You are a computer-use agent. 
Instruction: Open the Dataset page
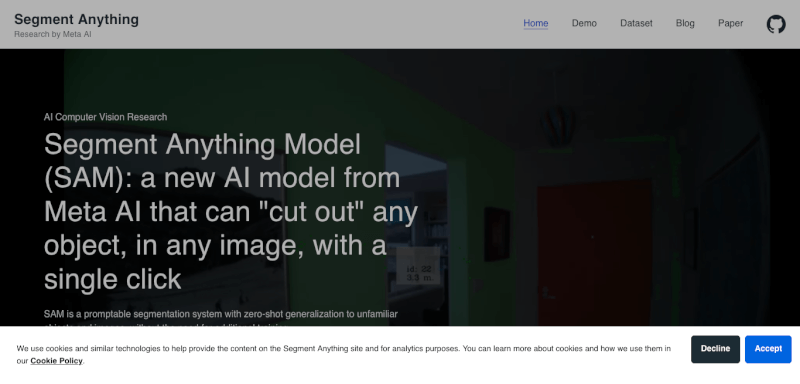[x=636, y=23]
